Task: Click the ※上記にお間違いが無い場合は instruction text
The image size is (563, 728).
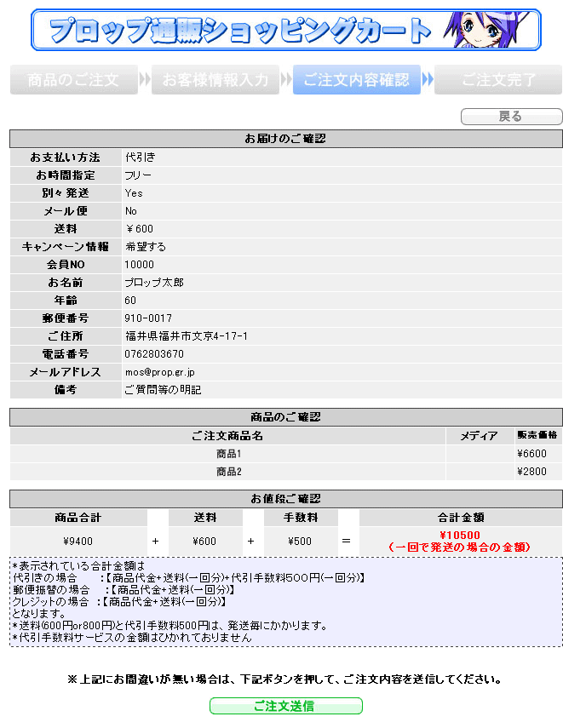Action: point(284,679)
